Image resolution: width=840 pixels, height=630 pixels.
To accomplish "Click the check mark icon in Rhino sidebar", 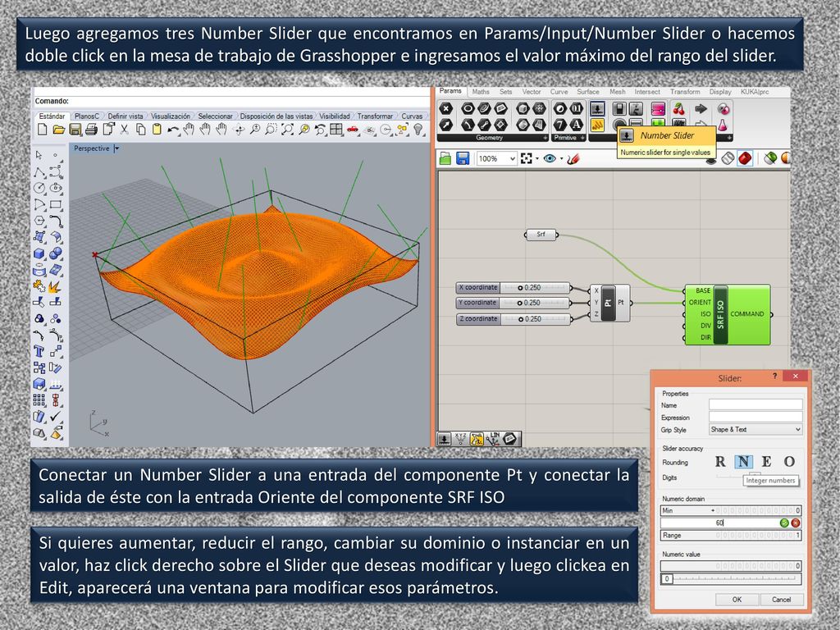I will [55, 416].
